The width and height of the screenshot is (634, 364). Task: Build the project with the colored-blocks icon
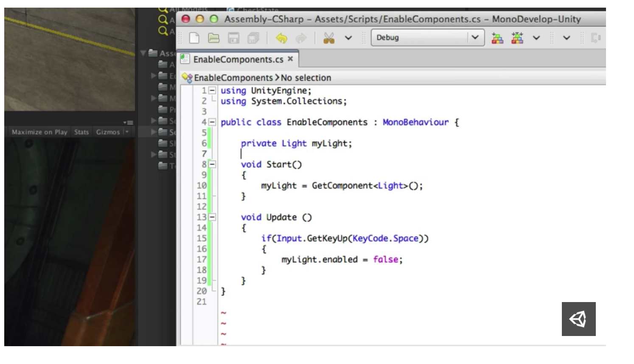(497, 38)
